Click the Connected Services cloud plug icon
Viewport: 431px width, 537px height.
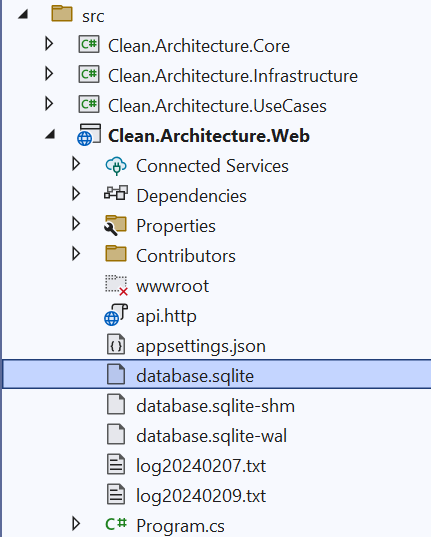pyautogui.click(x=116, y=166)
